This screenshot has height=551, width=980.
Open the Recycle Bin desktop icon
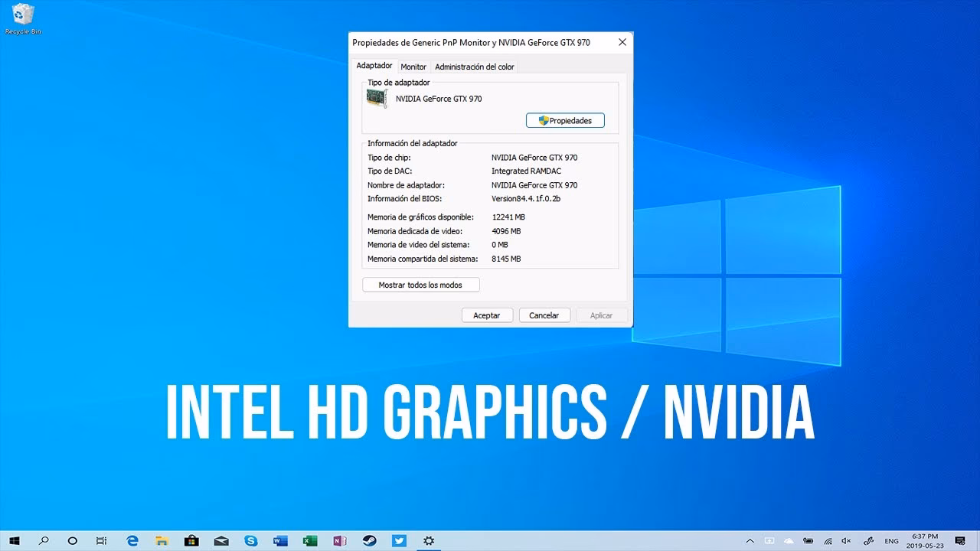point(23,19)
